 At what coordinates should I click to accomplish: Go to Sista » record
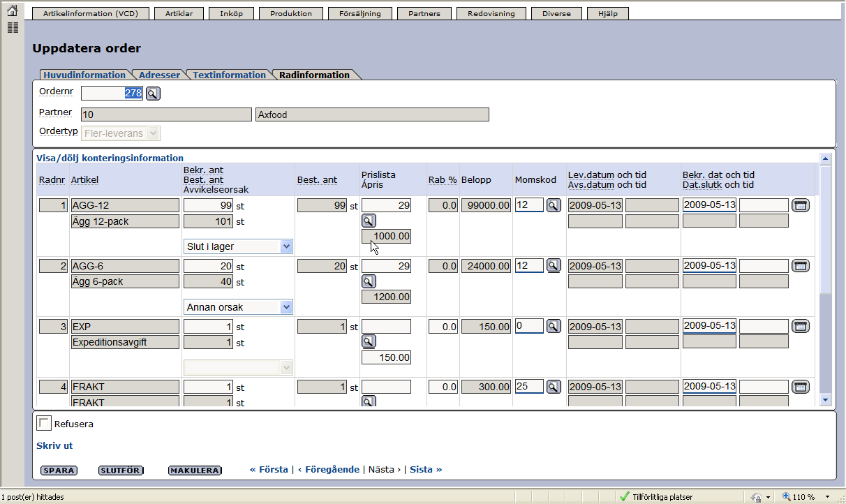pyautogui.click(x=426, y=470)
